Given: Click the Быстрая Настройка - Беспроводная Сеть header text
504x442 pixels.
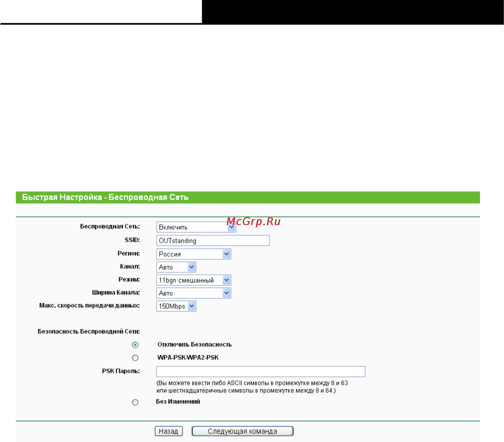Looking at the screenshot, I should coord(105,197).
